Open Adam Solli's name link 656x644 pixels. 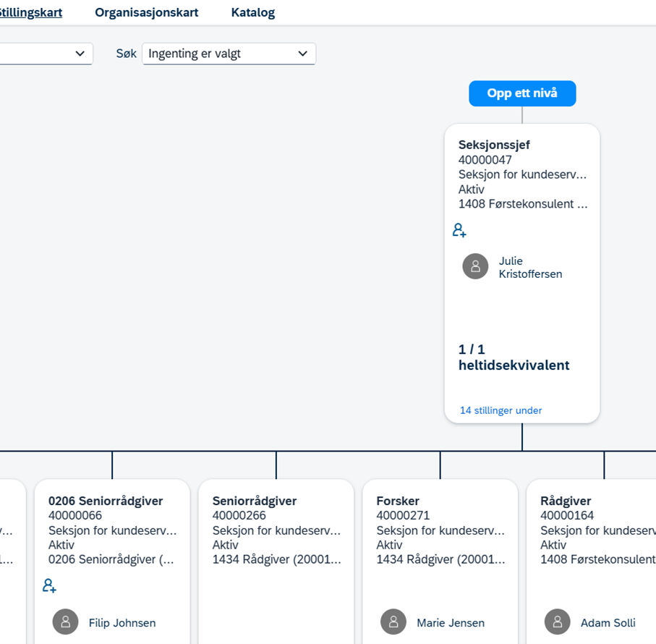[x=608, y=623]
